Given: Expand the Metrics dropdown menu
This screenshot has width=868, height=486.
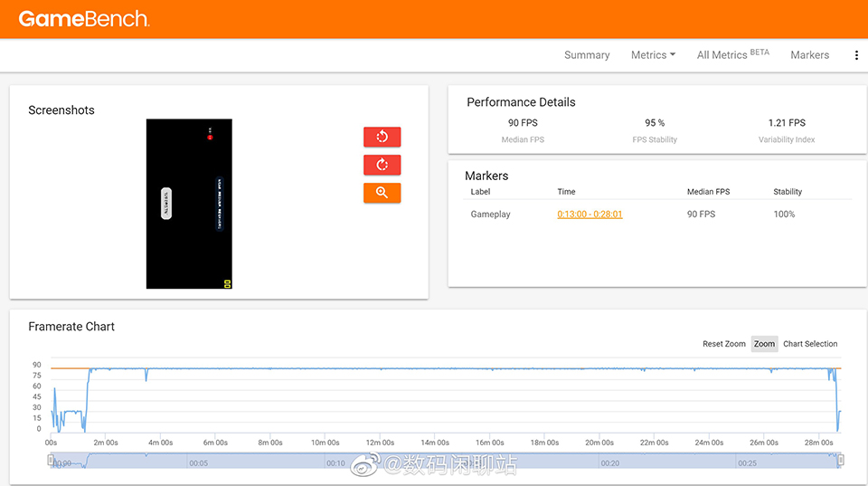Looking at the screenshot, I should point(653,55).
